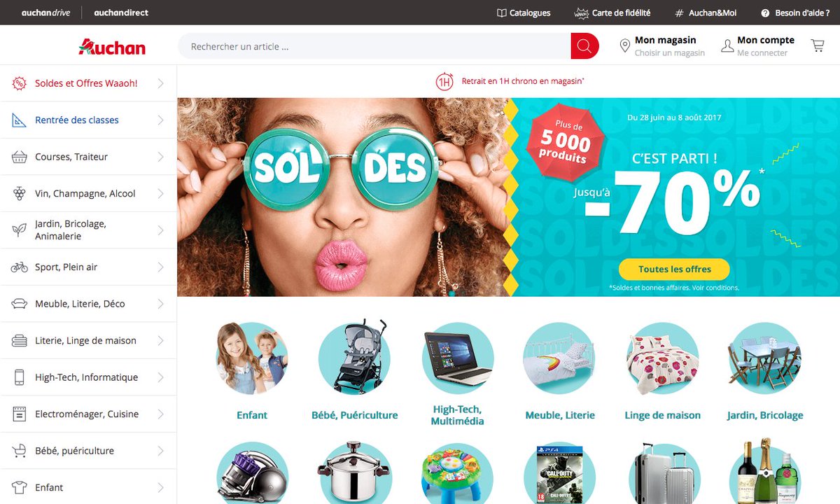Click the Vin, Champagne grapes icon
This screenshot has height=504, width=840.
pos(20,194)
